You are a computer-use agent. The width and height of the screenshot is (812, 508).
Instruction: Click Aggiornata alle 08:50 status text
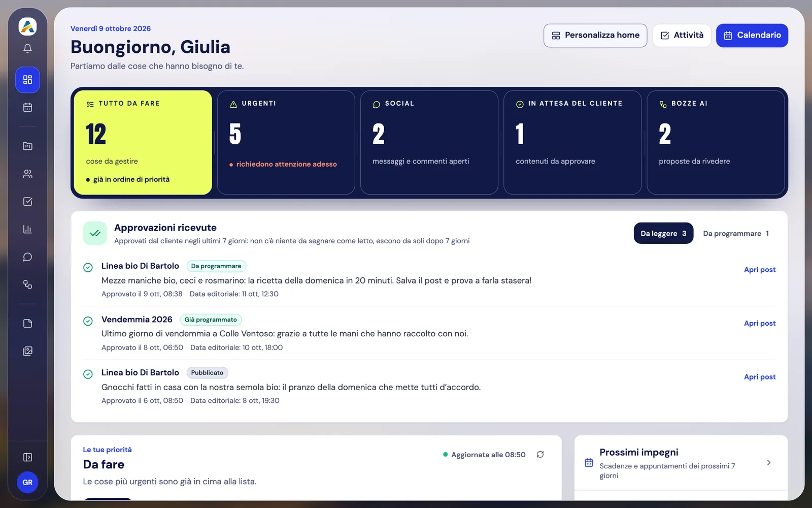(x=488, y=455)
